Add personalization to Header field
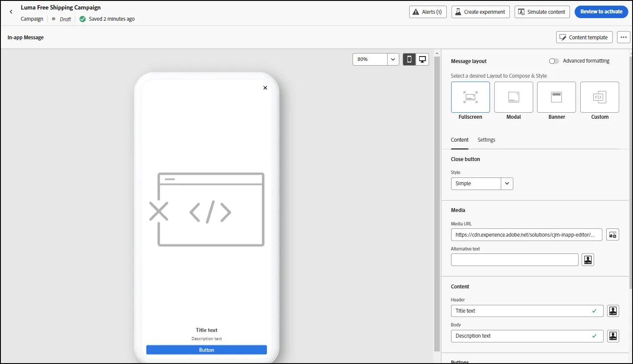 (x=613, y=311)
